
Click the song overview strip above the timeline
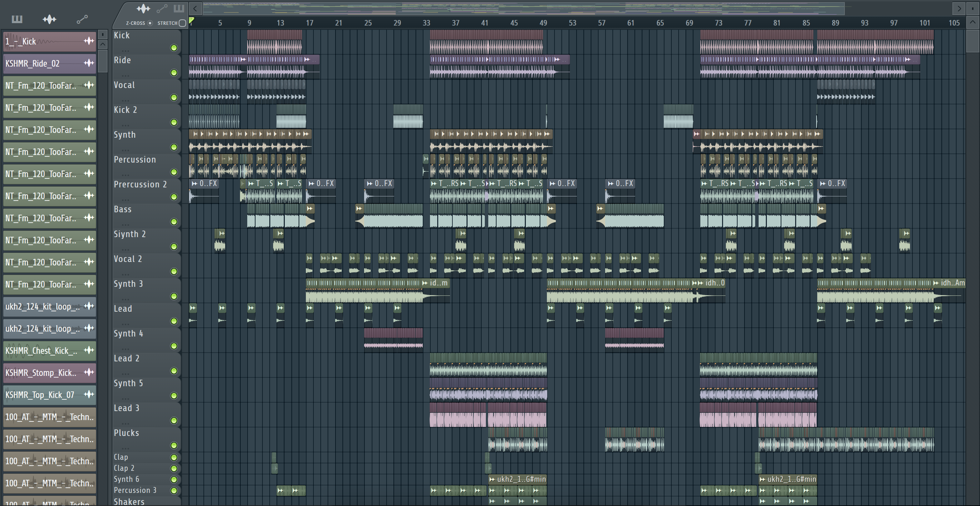click(523, 8)
